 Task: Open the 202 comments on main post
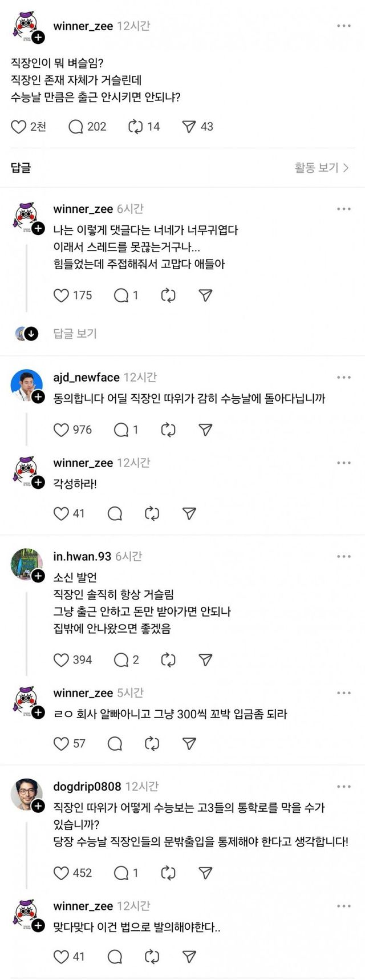coord(76,127)
